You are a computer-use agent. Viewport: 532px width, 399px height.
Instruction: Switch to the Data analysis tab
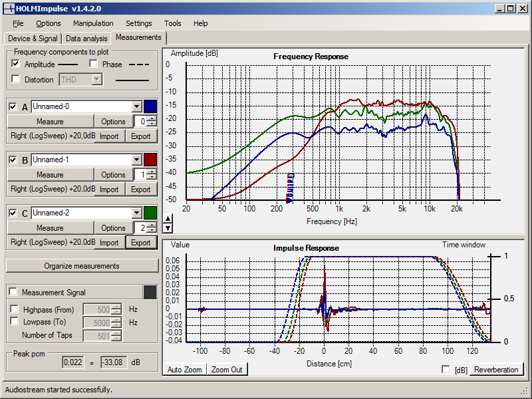click(x=86, y=39)
